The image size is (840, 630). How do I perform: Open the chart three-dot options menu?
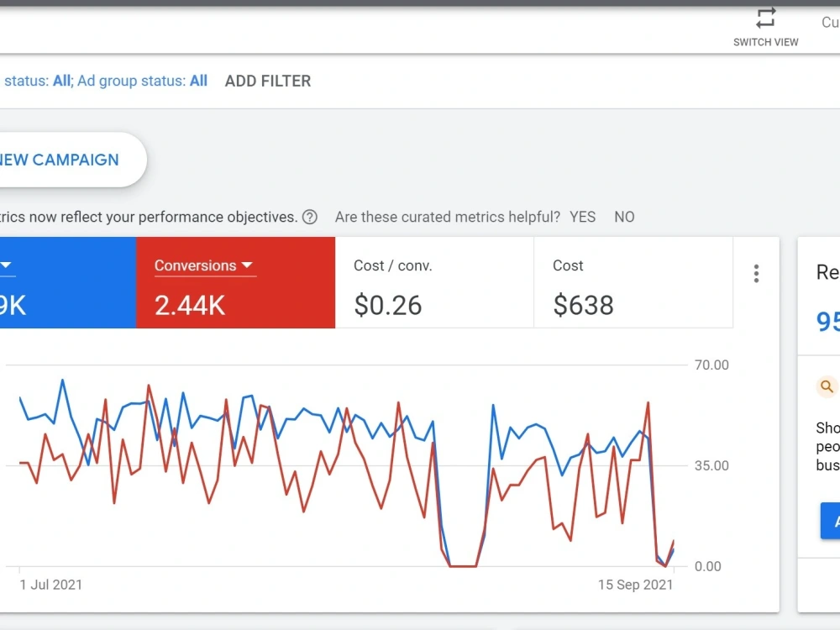click(x=756, y=273)
